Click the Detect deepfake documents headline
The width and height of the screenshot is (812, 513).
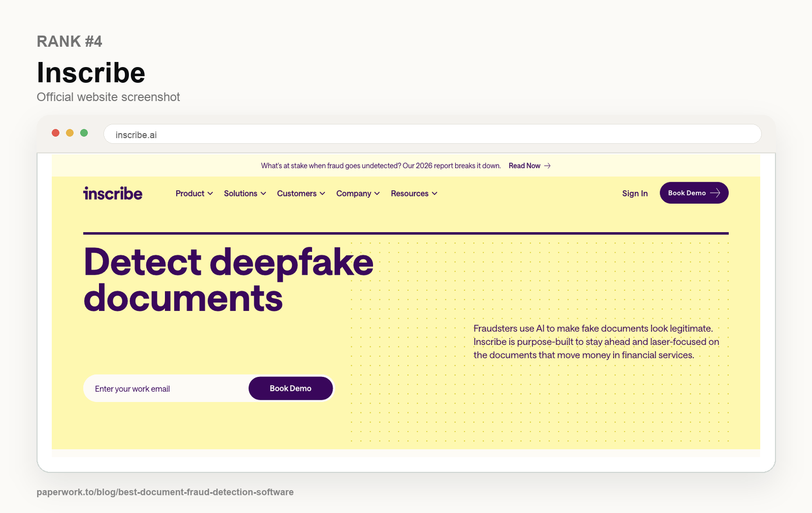(x=228, y=280)
